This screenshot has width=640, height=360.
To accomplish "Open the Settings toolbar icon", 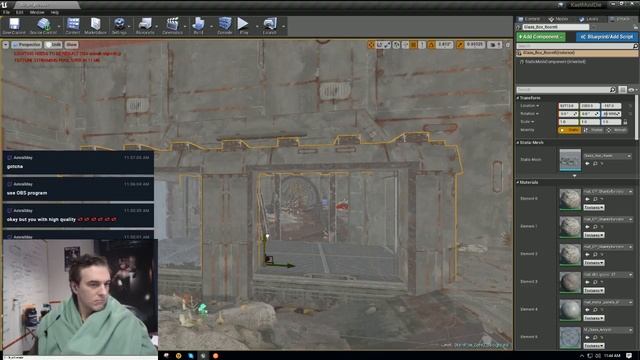I will 119,26.
